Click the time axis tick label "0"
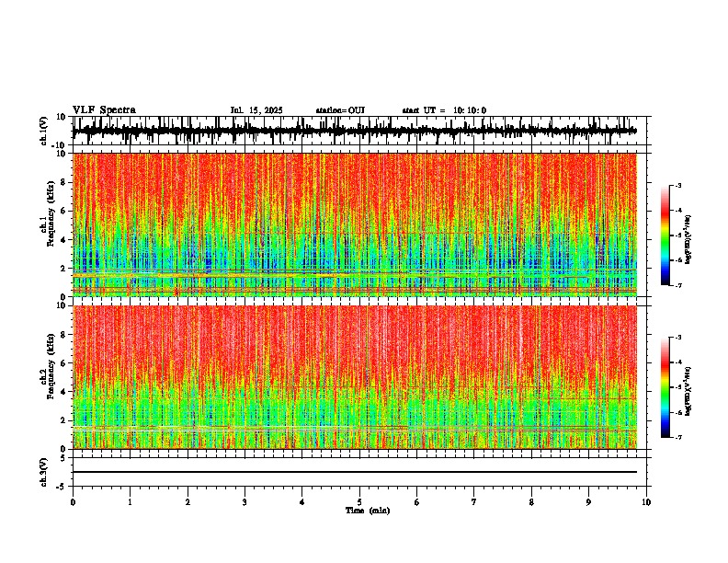728x563 pixels. click(x=73, y=502)
